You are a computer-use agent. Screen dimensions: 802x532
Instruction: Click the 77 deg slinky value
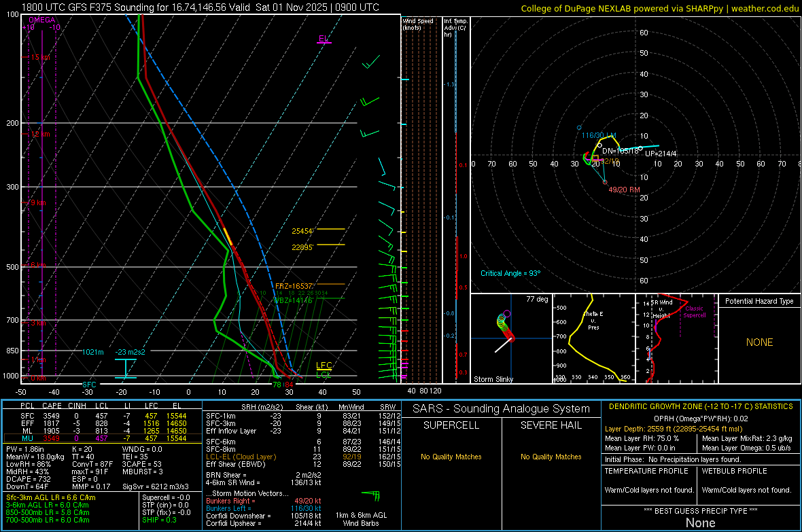click(x=537, y=299)
